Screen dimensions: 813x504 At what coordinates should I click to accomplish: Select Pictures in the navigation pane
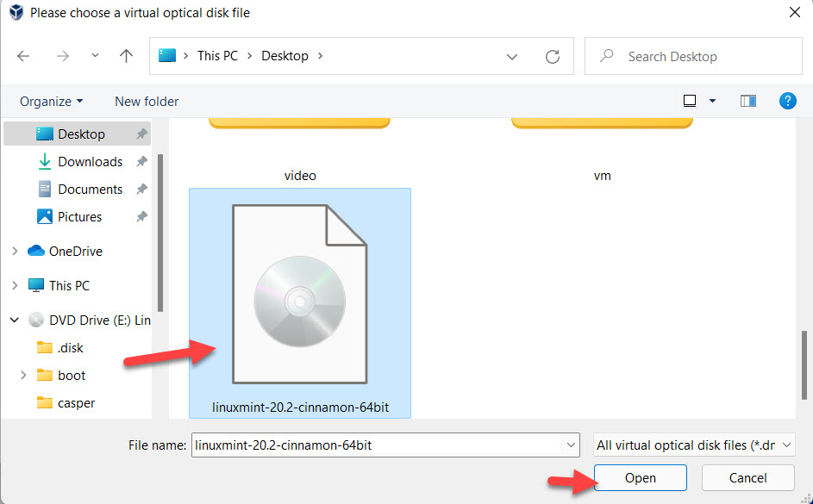pyautogui.click(x=79, y=217)
